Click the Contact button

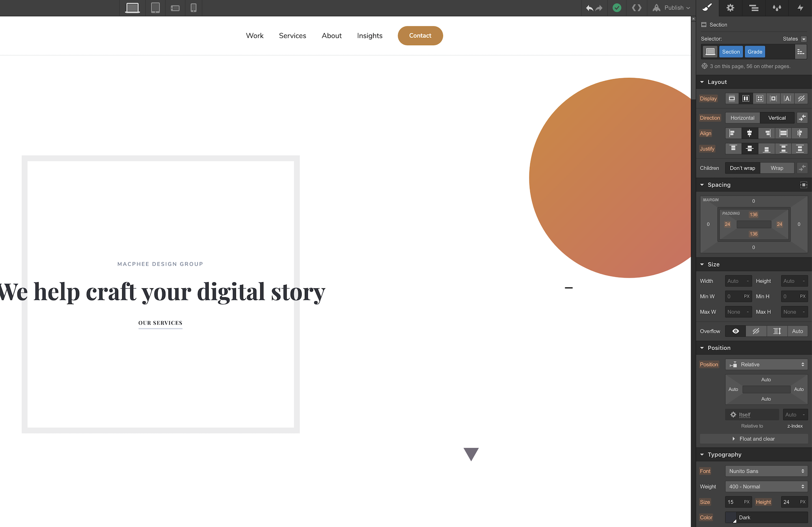(x=420, y=36)
